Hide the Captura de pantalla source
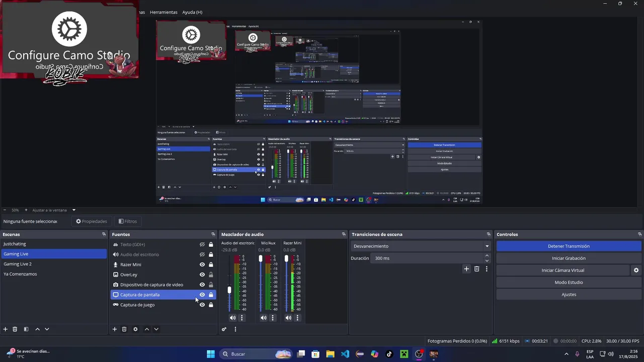The width and height of the screenshot is (644, 362). pos(202,295)
